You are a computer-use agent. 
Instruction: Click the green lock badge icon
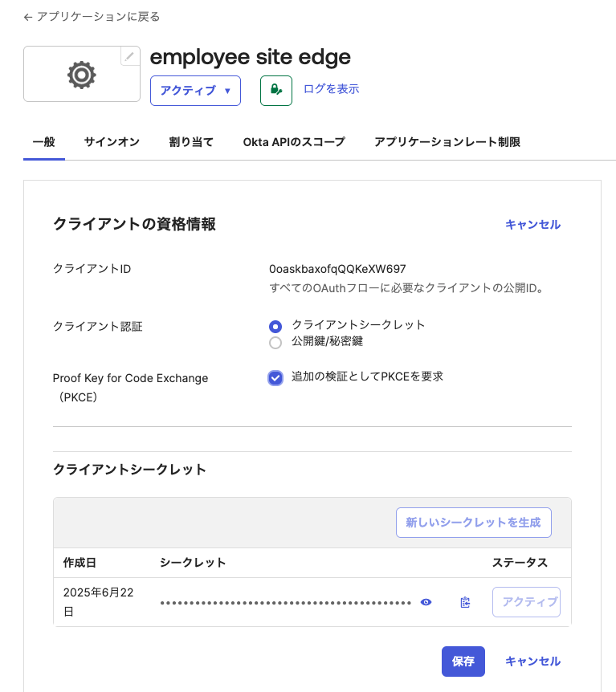(275, 90)
